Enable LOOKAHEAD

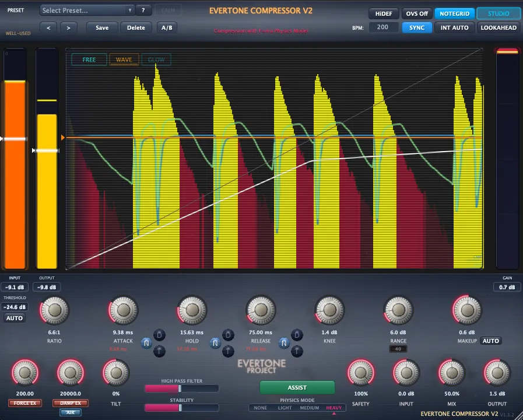point(499,27)
